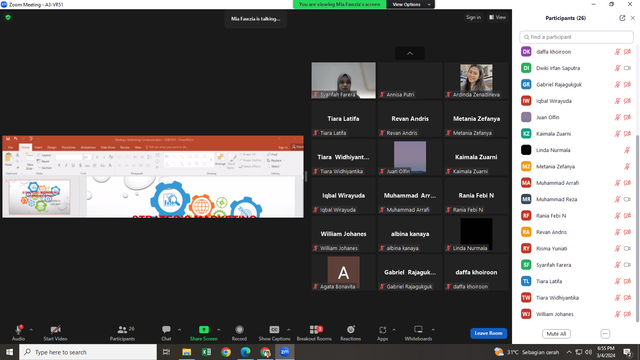Unmute microphone with Audio button
Viewport: 640px width, 360px height.
(18, 332)
